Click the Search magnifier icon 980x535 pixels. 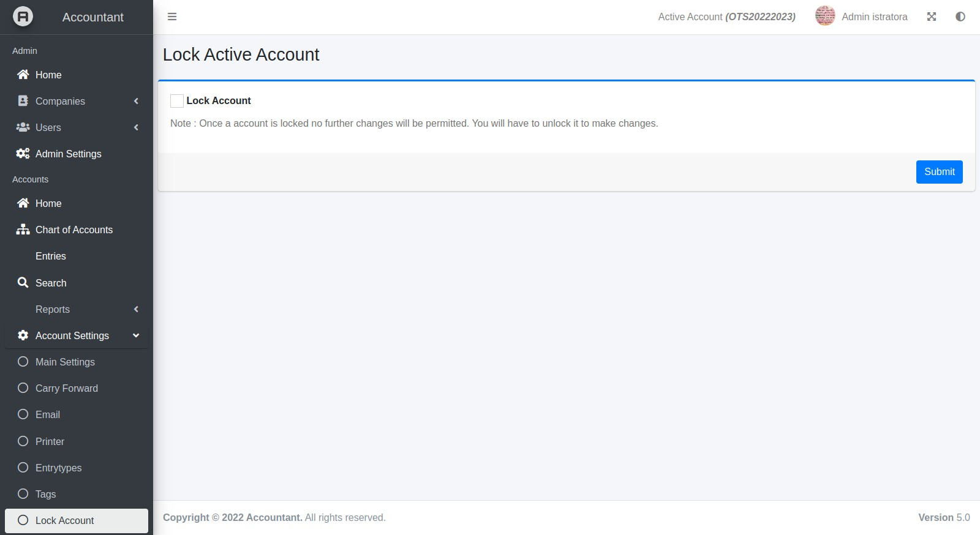pos(23,283)
